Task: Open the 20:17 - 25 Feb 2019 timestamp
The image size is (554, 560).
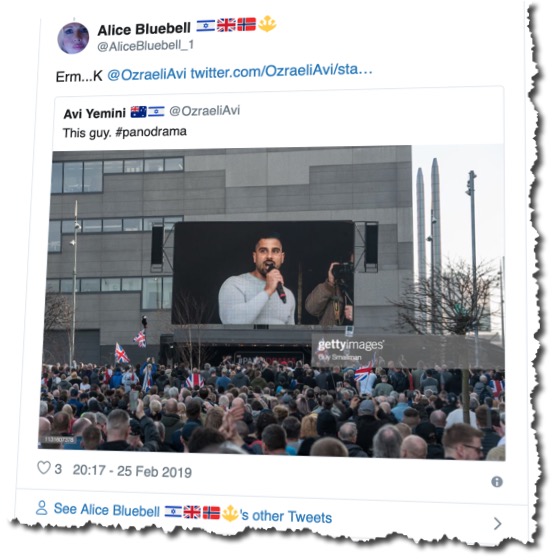Action: point(132,471)
